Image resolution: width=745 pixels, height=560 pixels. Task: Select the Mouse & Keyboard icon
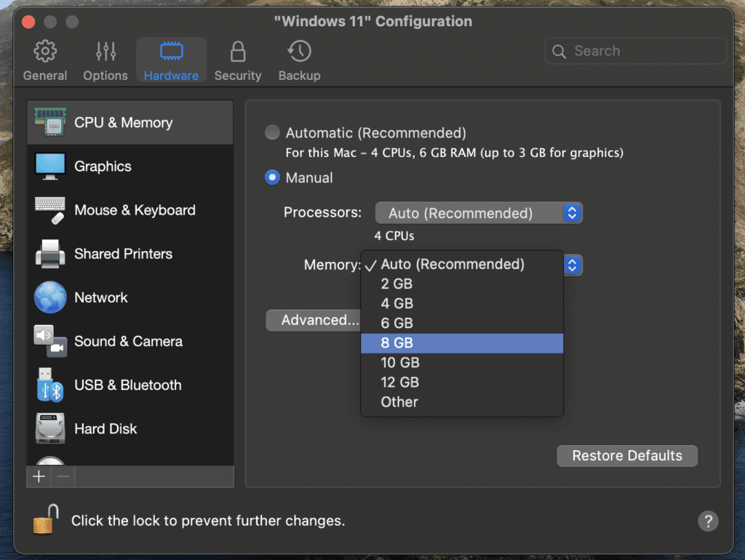[50, 210]
